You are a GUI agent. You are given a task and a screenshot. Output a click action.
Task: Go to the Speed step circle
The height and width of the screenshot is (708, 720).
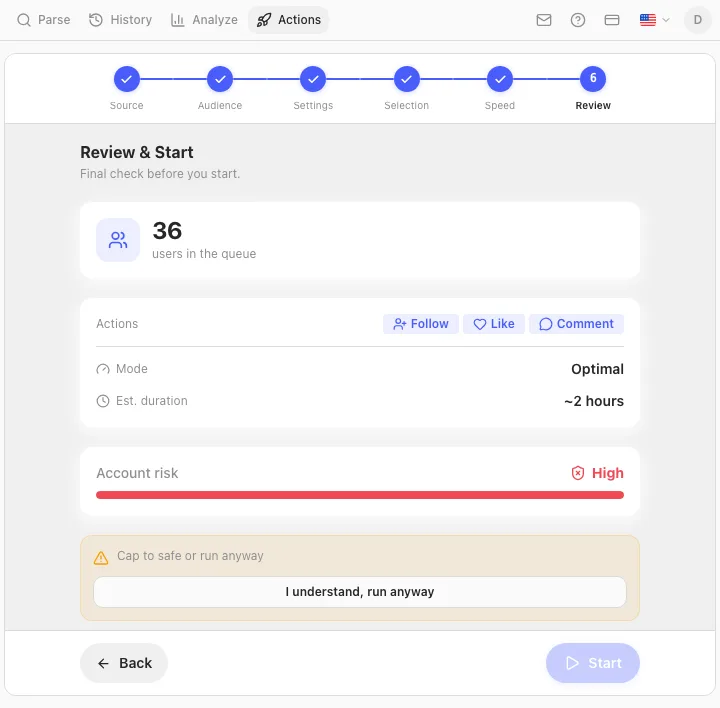(500, 79)
